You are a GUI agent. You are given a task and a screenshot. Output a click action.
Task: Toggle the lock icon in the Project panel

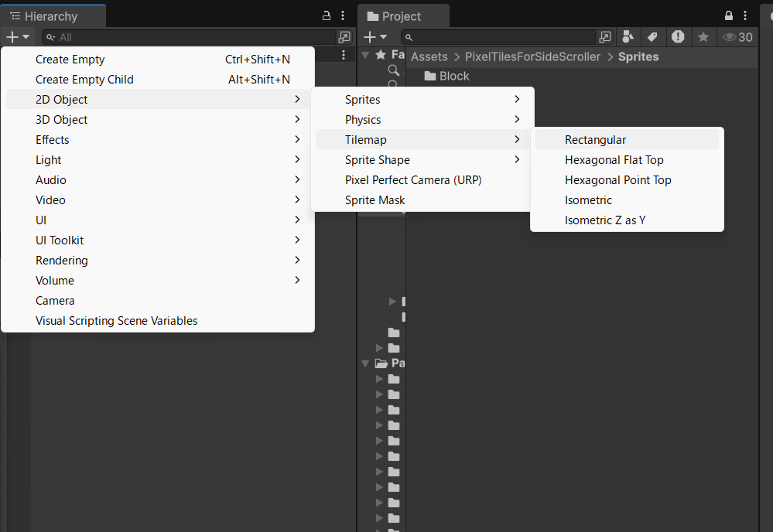pos(728,15)
